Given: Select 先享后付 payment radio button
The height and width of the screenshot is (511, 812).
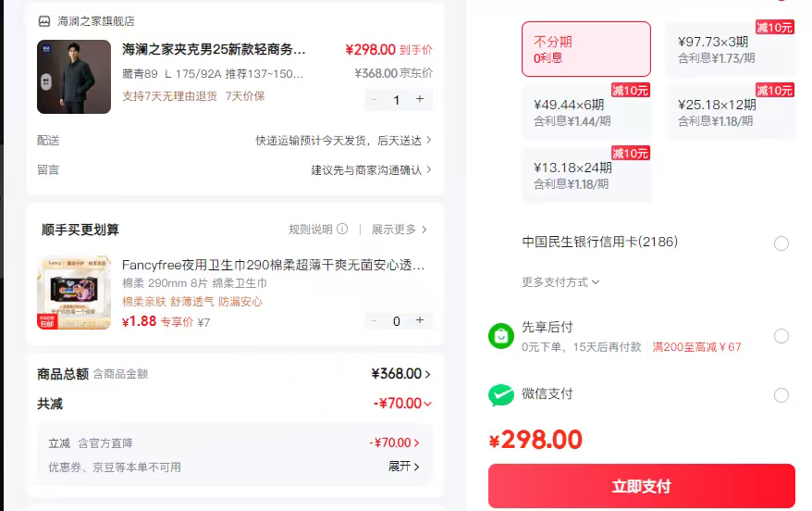Looking at the screenshot, I should coord(781,336).
